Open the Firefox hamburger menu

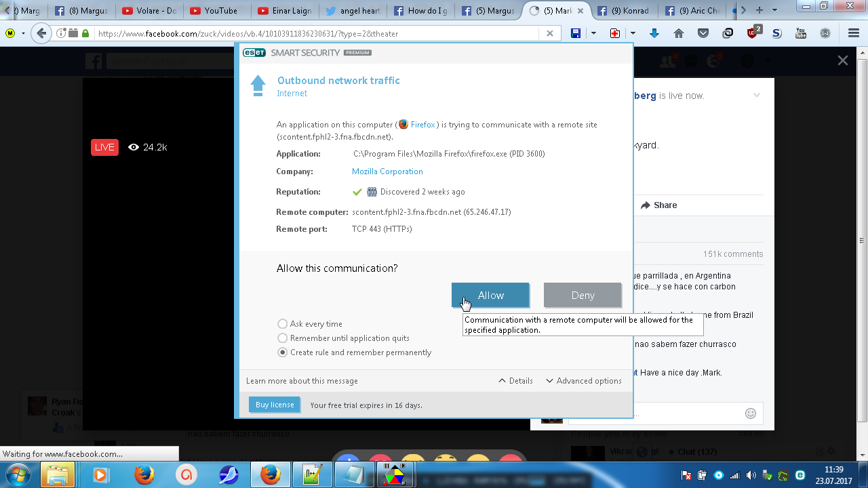coord(854,33)
